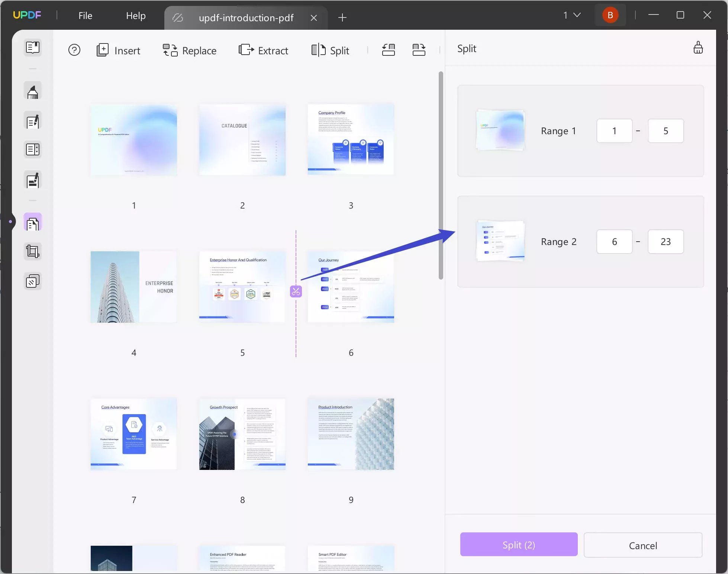Image resolution: width=728 pixels, height=574 pixels.
Task: Open user account avatar B
Action: pyautogui.click(x=610, y=15)
